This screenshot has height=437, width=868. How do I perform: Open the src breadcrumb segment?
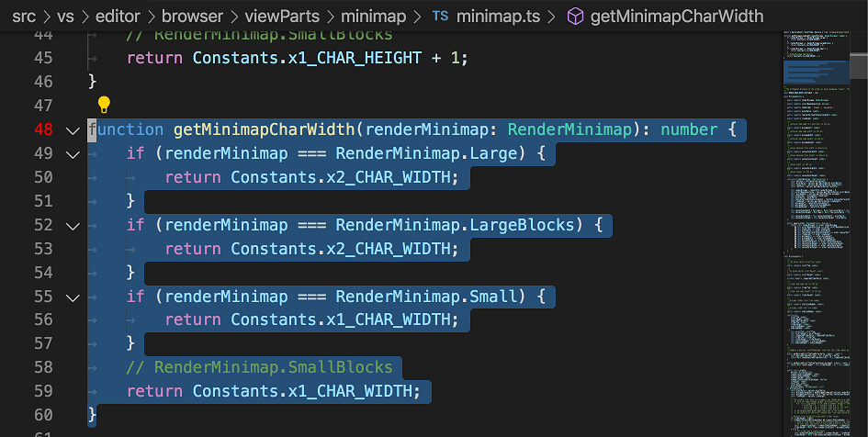pos(23,16)
